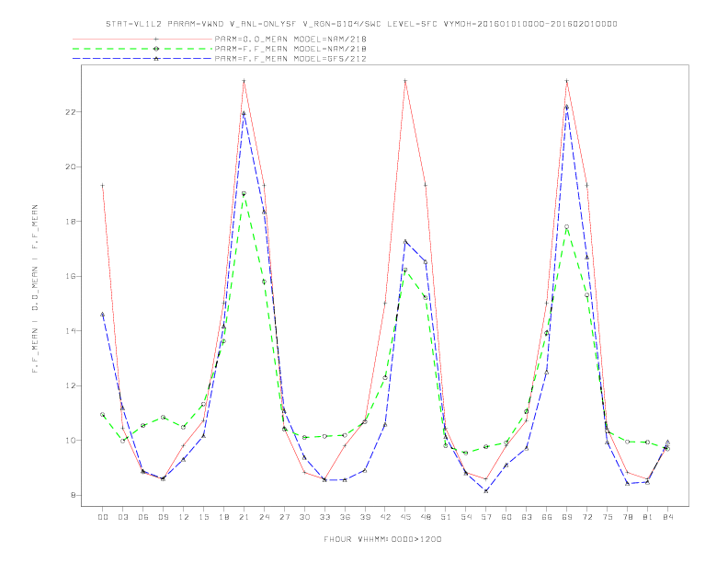This screenshot has height=563, width=728.
Task: Click x-axis tick label 36
Action: pos(345,517)
